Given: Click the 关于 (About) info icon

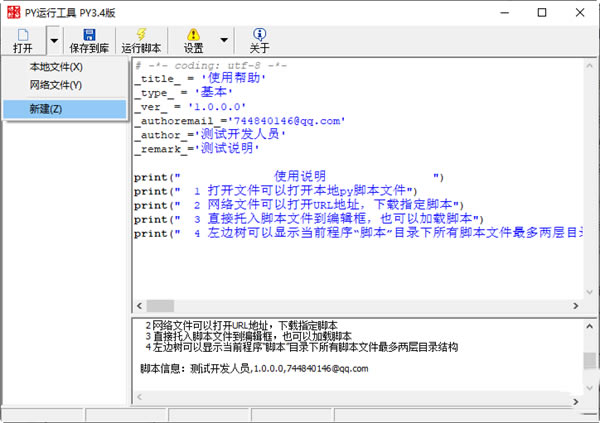Looking at the screenshot, I should tap(259, 39).
